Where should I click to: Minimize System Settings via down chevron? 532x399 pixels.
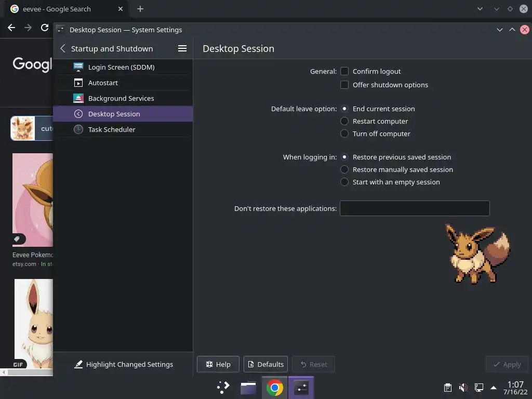[x=499, y=30]
